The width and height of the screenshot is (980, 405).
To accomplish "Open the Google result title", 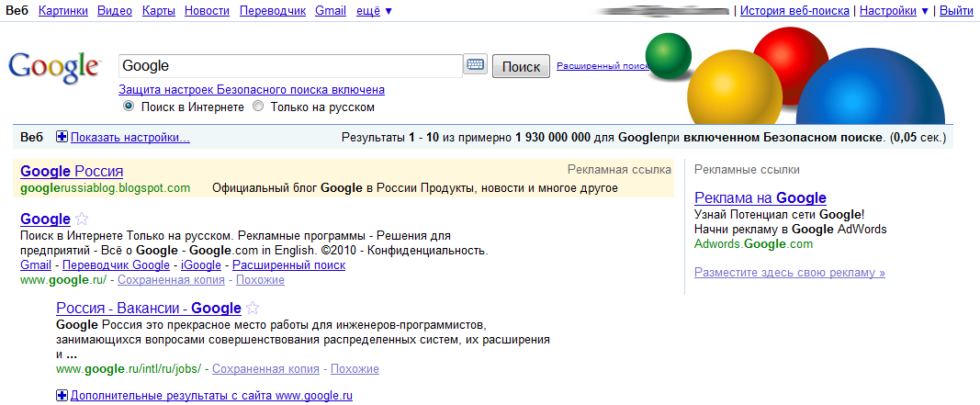I will pyautogui.click(x=45, y=219).
